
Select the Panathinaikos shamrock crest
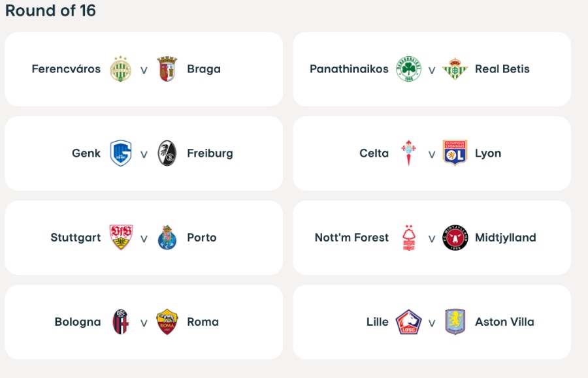[x=408, y=69]
